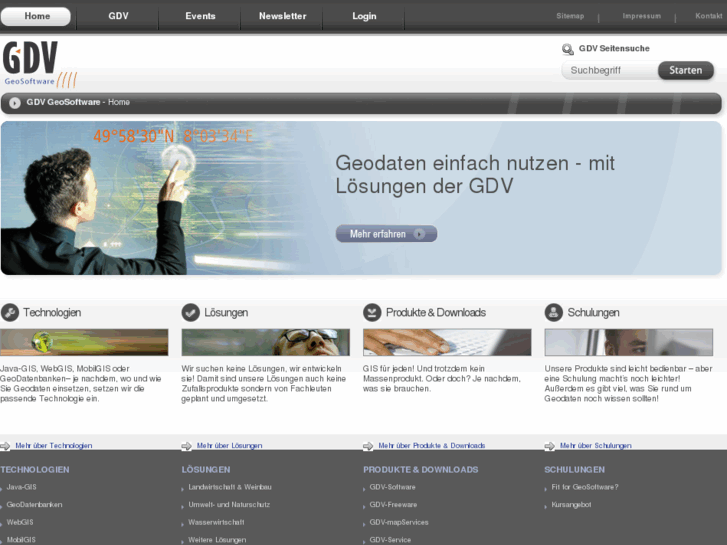Open the Landwirtschaft & Weinbau link
This screenshot has width=727, height=545.
(230, 487)
